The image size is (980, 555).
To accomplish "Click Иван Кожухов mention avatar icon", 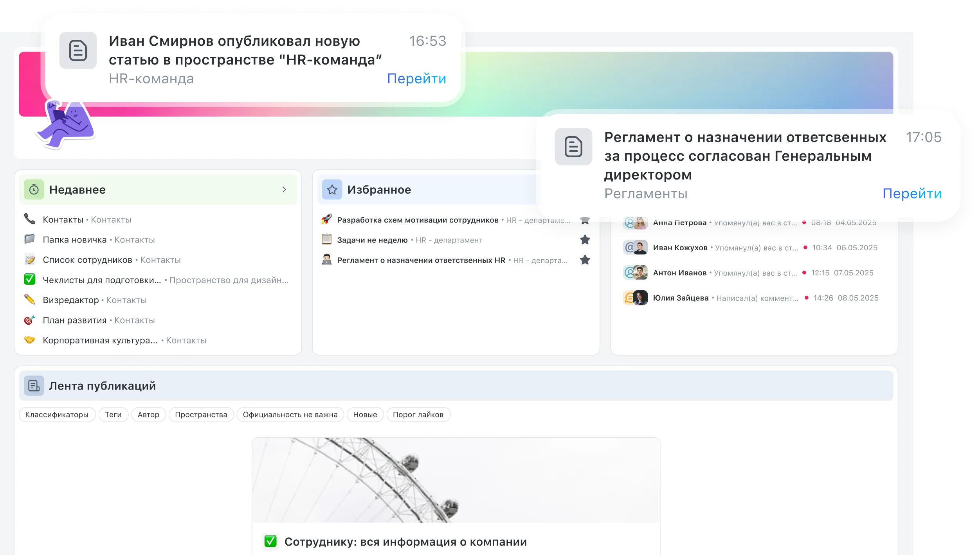I will pyautogui.click(x=635, y=248).
